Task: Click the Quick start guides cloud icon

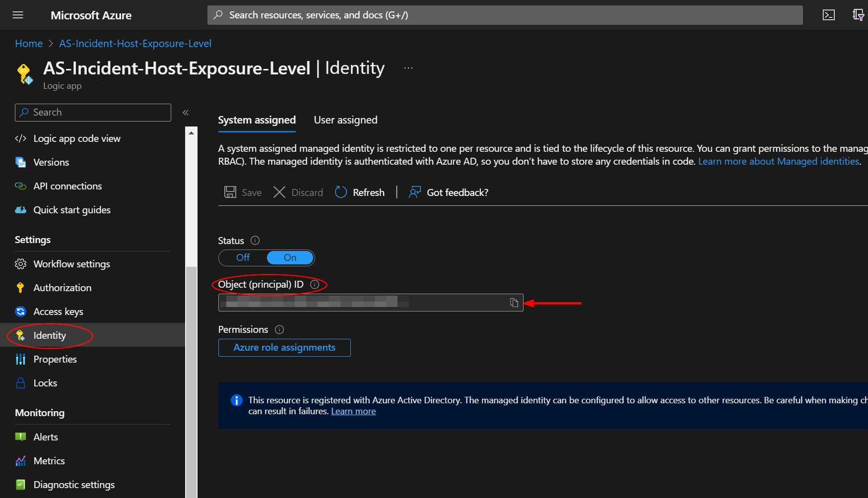Action: [20, 210]
